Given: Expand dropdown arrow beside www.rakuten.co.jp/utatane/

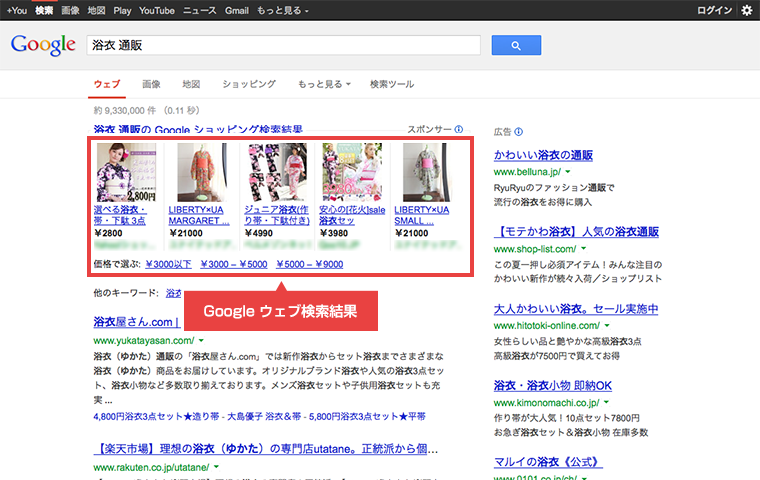Looking at the screenshot, I should [216, 467].
